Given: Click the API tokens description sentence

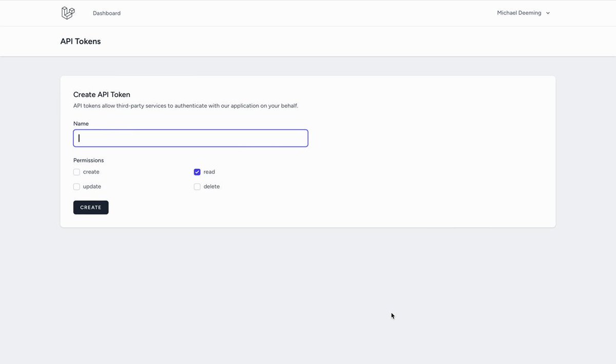Looking at the screenshot, I should [x=186, y=106].
